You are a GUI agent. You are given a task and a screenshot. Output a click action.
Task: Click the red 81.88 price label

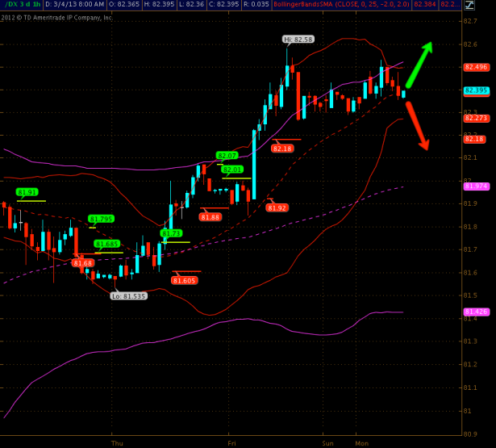pyautogui.click(x=210, y=216)
